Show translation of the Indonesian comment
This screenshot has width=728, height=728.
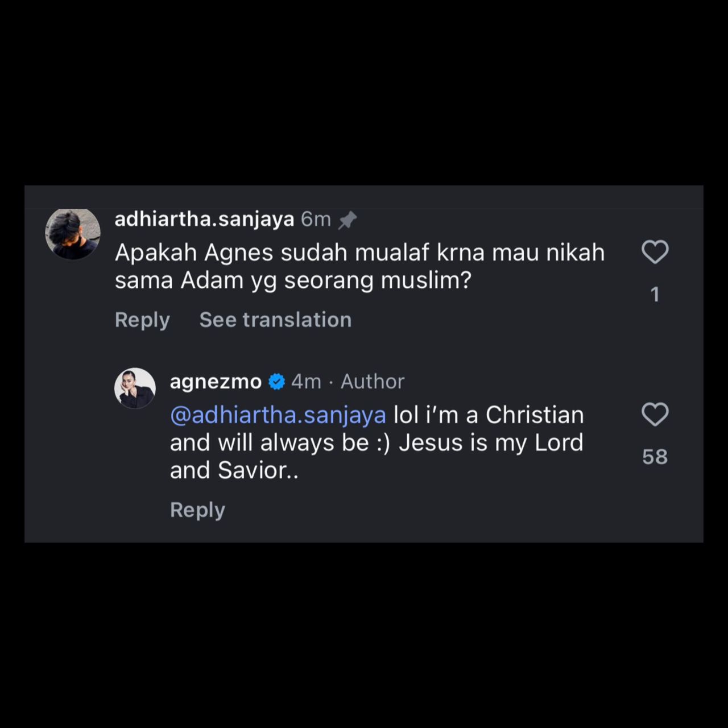pyautogui.click(x=275, y=320)
